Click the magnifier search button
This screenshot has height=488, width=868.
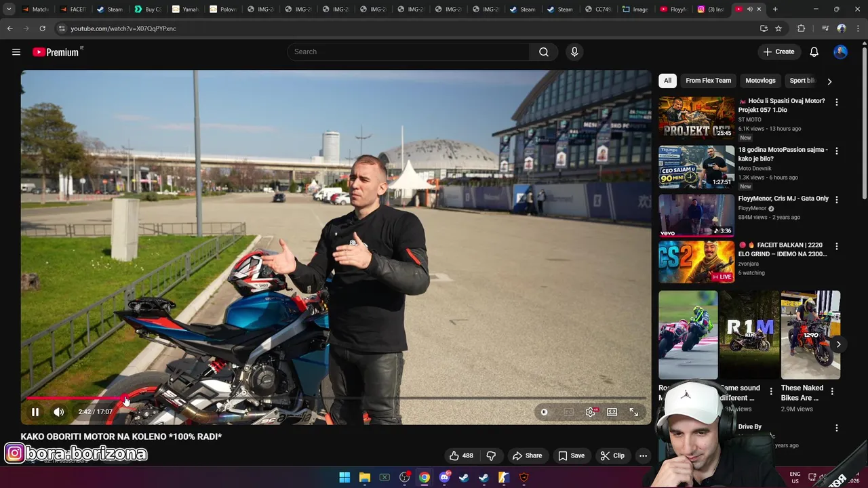(x=544, y=52)
